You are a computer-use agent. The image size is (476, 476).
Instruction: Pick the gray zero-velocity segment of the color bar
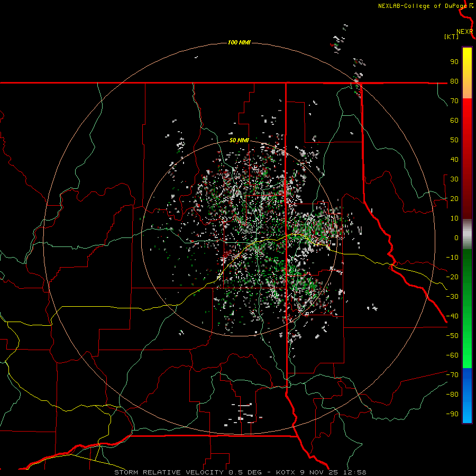(467, 234)
